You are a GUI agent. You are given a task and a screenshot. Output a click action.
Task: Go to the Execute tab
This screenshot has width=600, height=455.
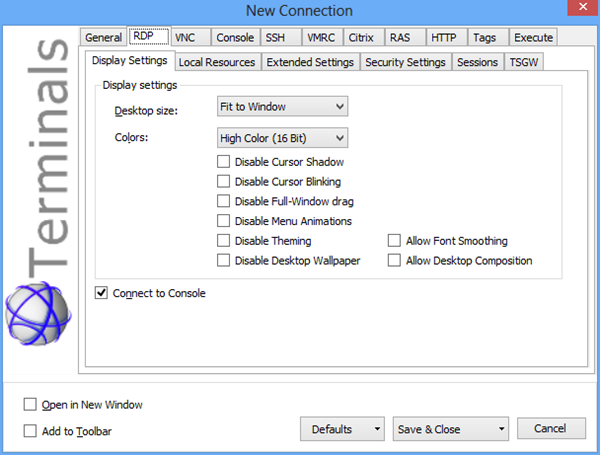(x=533, y=38)
